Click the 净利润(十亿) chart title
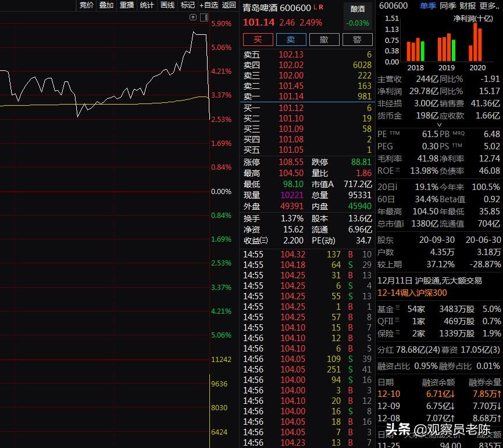Screen dimensions: 503x448 (473, 19)
